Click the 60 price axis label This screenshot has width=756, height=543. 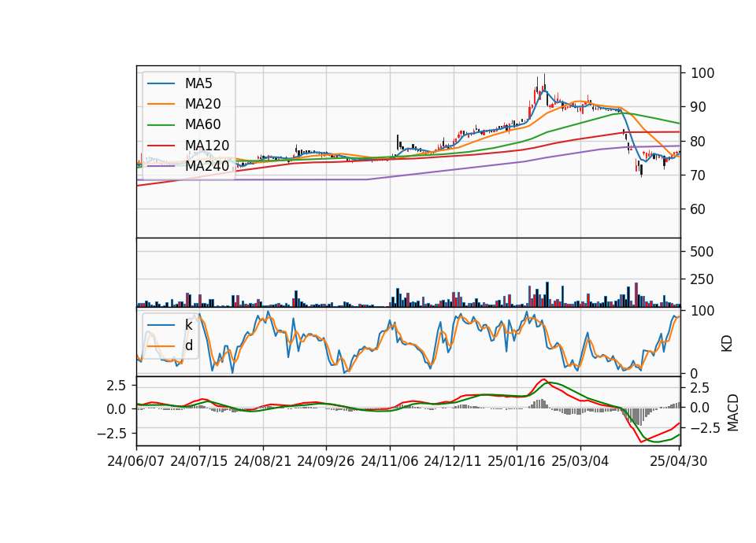click(699, 209)
